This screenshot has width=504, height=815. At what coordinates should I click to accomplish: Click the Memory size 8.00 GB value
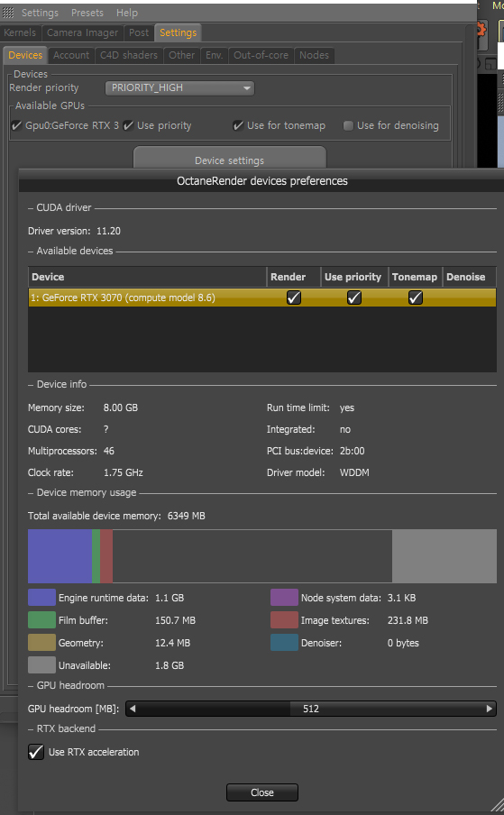[121, 407]
